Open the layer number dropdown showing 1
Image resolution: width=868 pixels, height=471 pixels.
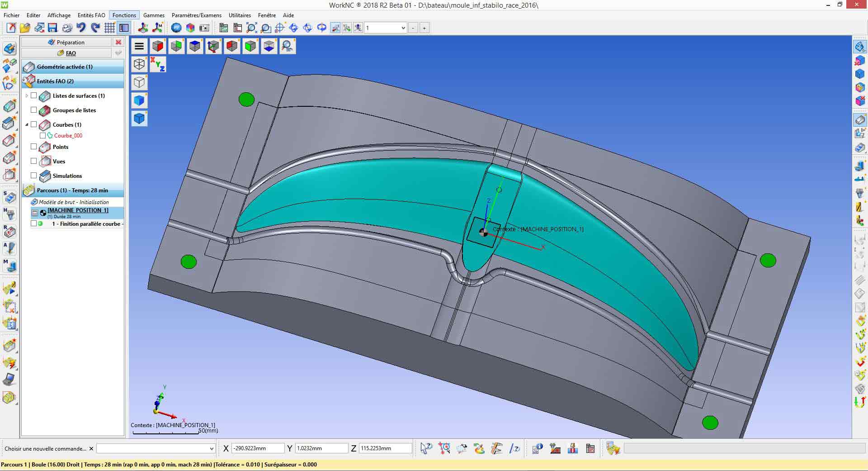click(x=386, y=28)
